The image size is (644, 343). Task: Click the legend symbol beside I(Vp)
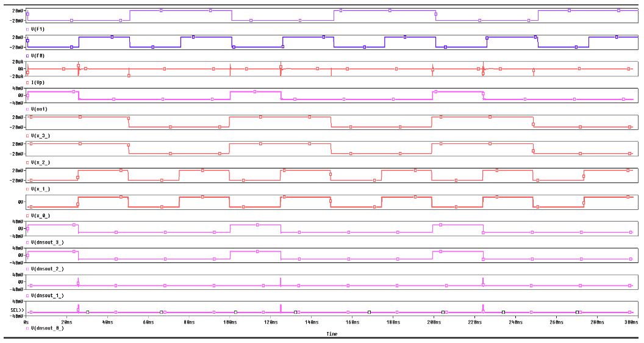(27, 82)
